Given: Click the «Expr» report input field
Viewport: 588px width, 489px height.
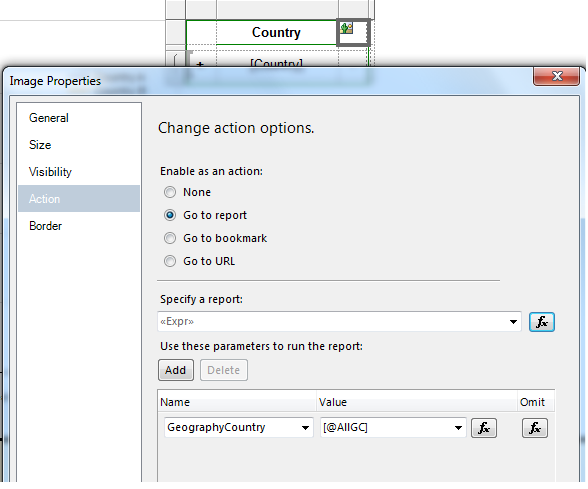Looking at the screenshot, I should [x=332, y=322].
